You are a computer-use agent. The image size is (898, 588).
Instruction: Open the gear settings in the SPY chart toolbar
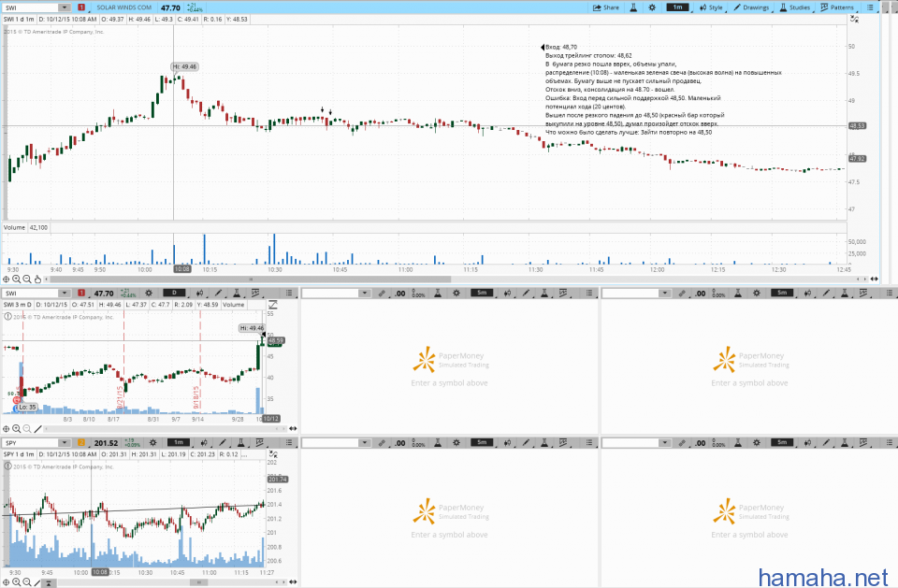(152, 443)
